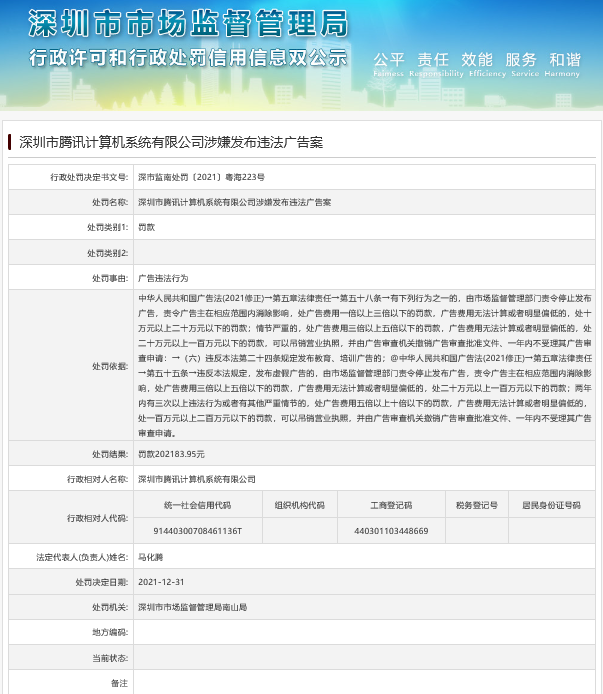Click the 行政相对人名称 label
This screenshot has width=603, height=694.
pyautogui.click(x=97, y=479)
